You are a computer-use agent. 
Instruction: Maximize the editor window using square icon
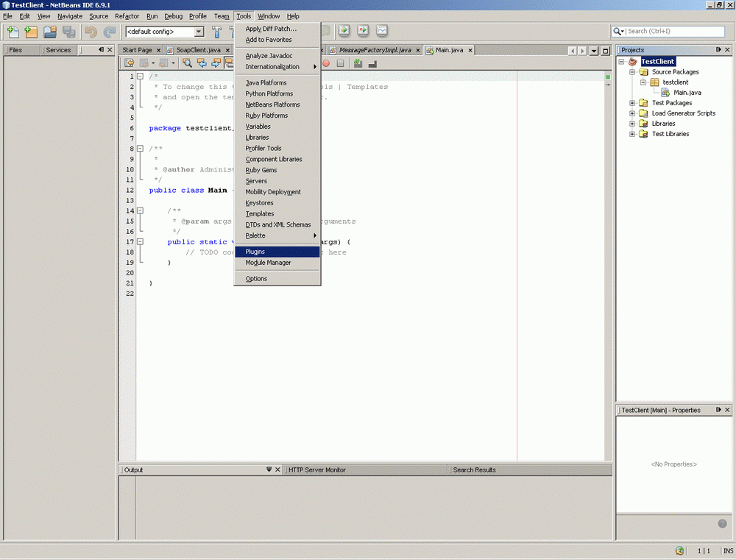pos(606,51)
